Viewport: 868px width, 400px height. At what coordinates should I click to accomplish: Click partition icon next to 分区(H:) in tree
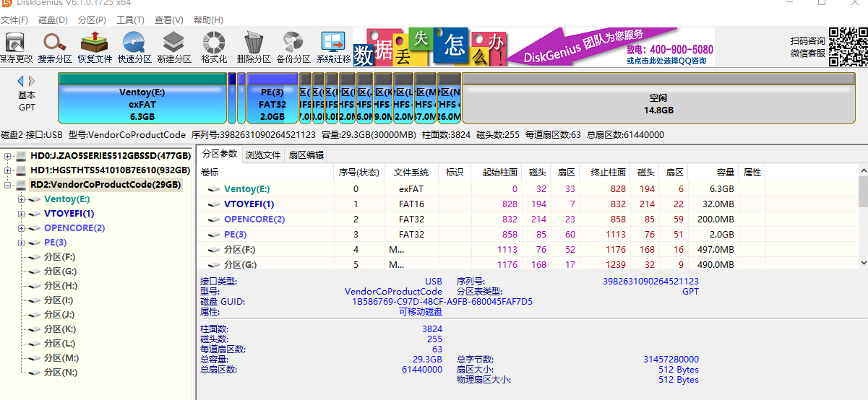35,286
